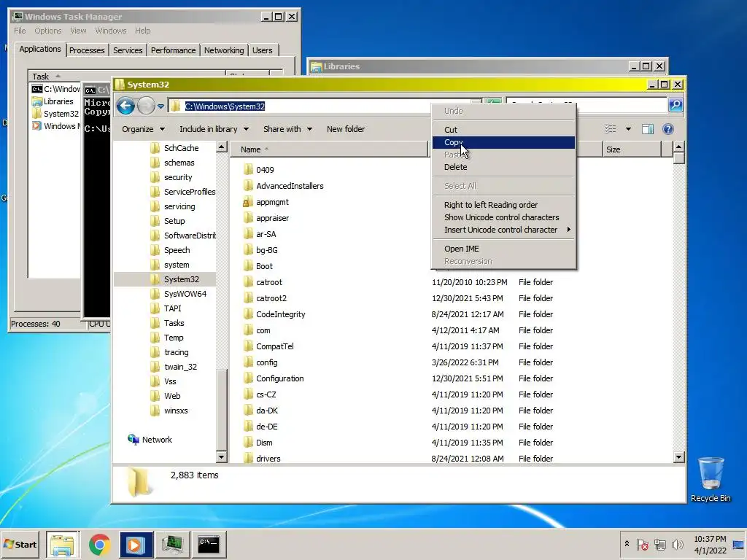747x560 pixels.
Task: Open the Share with dropdown
Action: click(287, 129)
